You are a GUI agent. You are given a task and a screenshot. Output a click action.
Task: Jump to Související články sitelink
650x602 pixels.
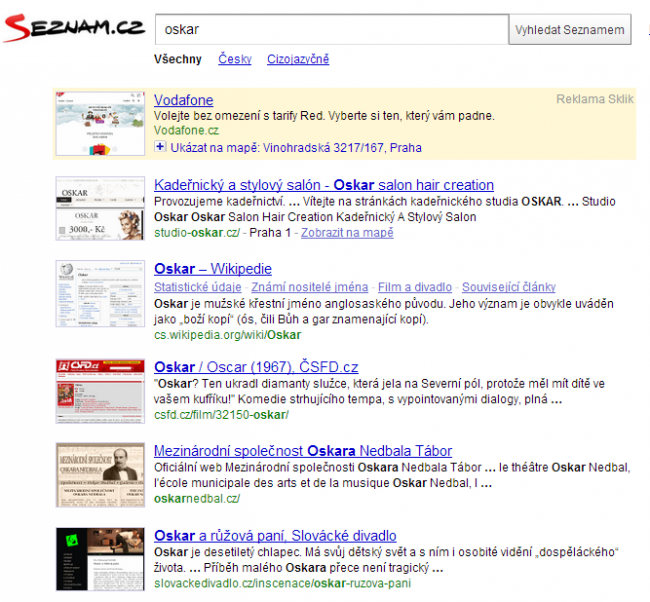point(509,287)
